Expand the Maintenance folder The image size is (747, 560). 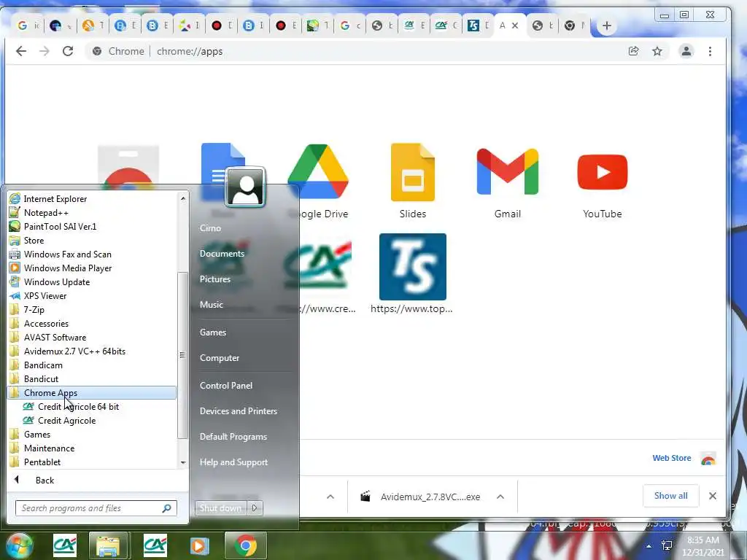(x=49, y=448)
